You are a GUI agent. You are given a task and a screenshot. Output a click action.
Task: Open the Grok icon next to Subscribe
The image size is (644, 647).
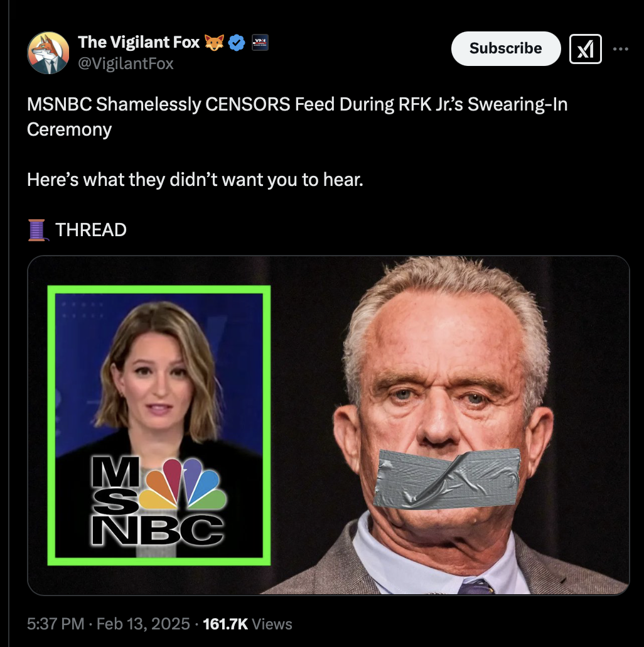click(x=586, y=49)
